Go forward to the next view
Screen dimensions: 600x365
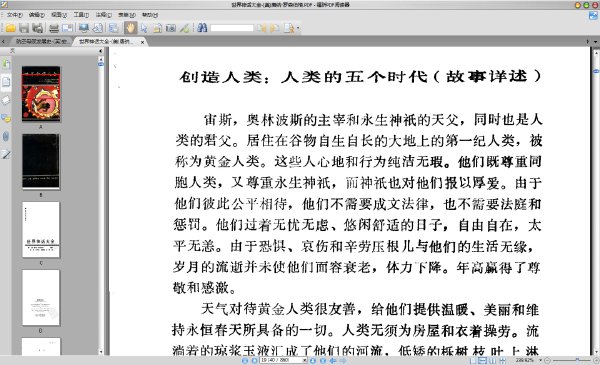point(343,360)
